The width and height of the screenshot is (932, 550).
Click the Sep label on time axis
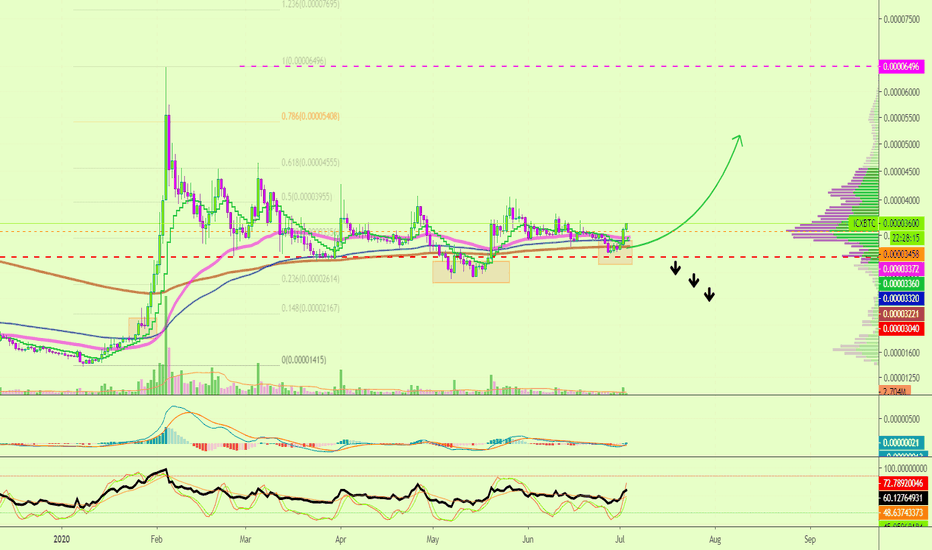coord(810,540)
